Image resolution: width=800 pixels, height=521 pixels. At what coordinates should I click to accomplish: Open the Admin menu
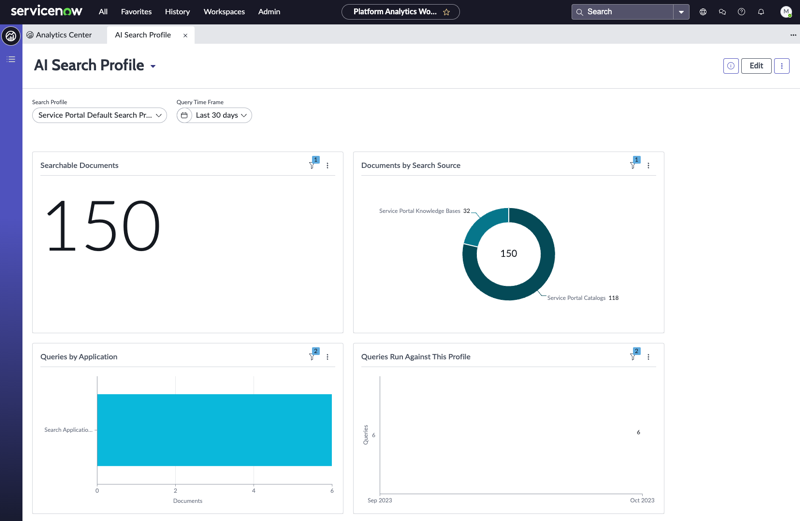tap(269, 12)
